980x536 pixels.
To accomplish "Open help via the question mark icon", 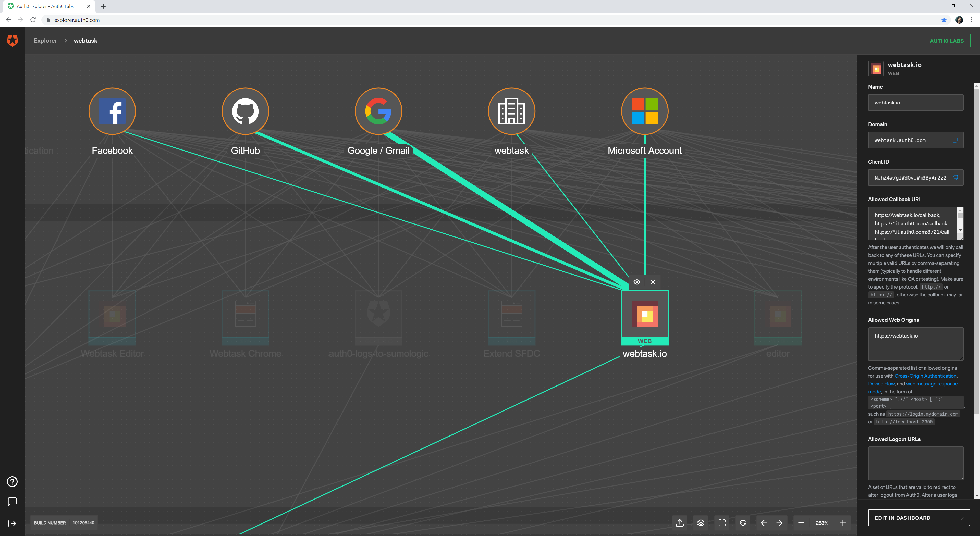I will 12,482.
